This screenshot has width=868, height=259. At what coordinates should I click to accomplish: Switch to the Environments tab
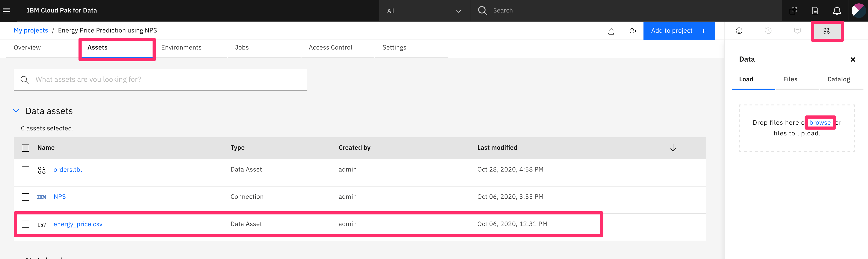point(181,47)
